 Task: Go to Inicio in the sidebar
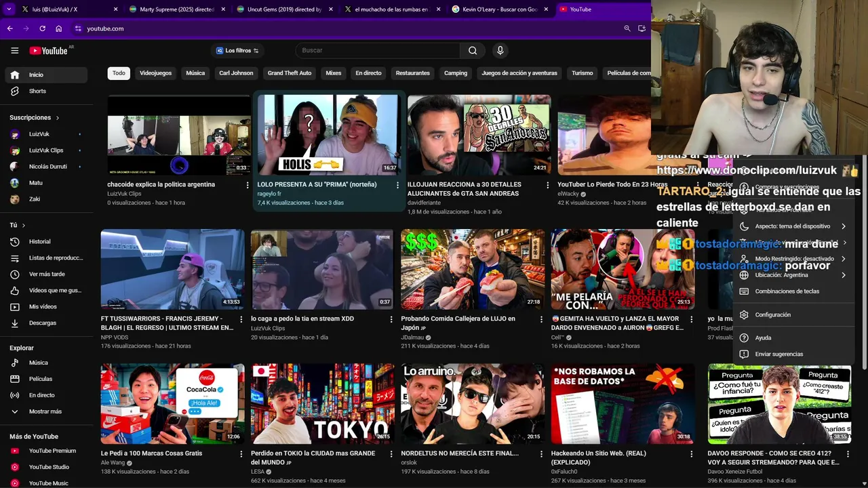[46, 75]
